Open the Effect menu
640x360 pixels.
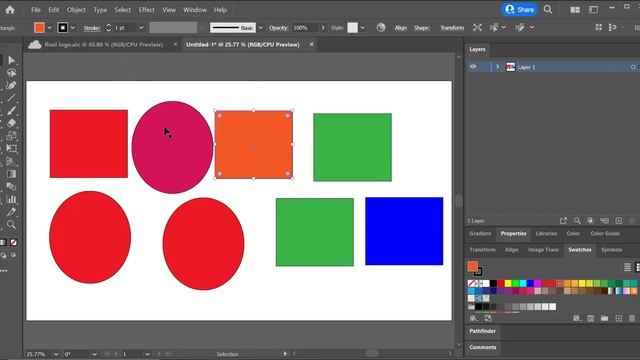146,10
